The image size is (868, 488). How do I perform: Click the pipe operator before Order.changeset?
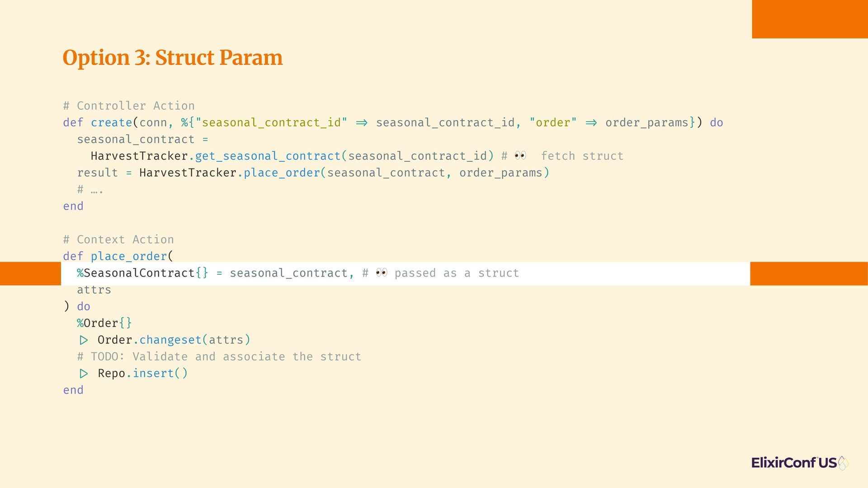tap(84, 340)
